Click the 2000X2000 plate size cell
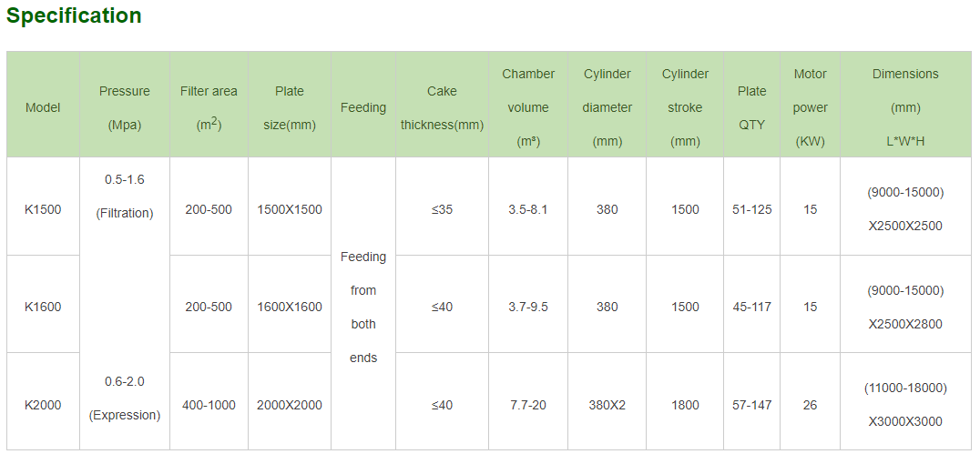Screen dimensions: 980x454 click(x=290, y=405)
